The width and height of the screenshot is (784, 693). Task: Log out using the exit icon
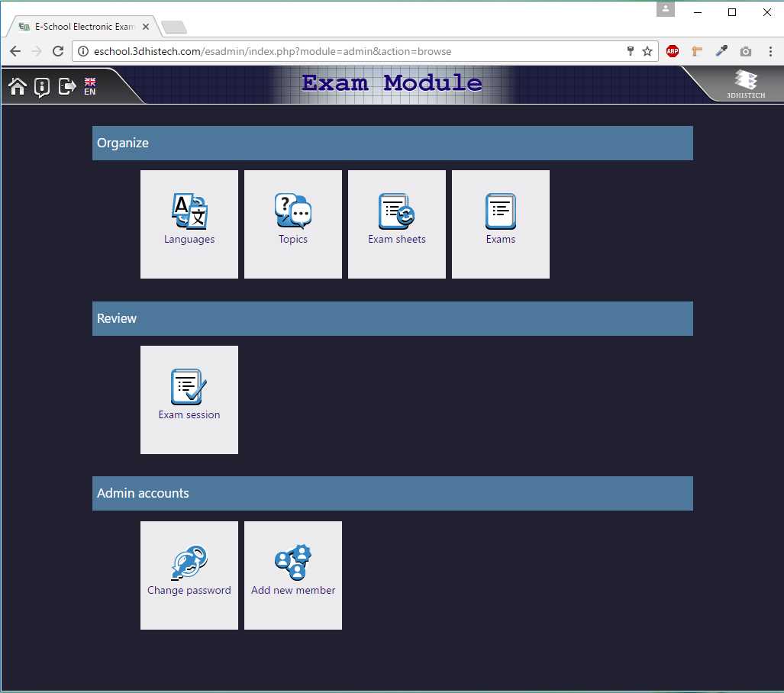(67, 86)
